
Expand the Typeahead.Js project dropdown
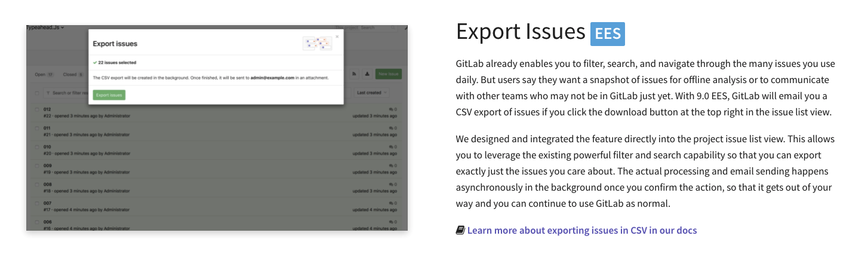click(45, 27)
